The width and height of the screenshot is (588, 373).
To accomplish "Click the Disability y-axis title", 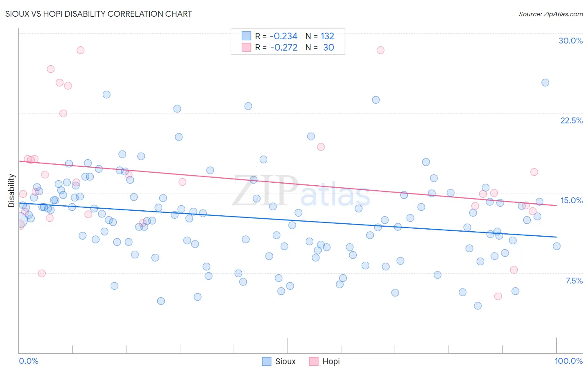I will [12, 191].
